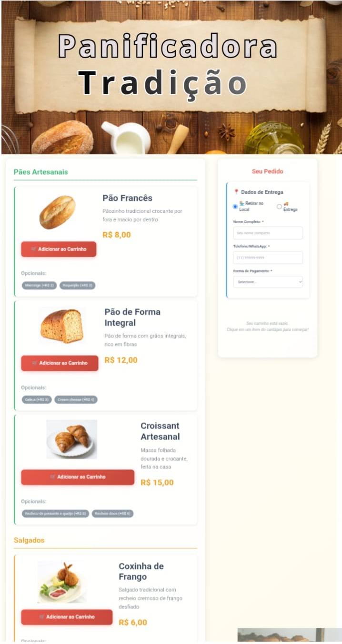The image size is (342, 644).
Task: Select the Entrega radio button
Action: (279, 207)
